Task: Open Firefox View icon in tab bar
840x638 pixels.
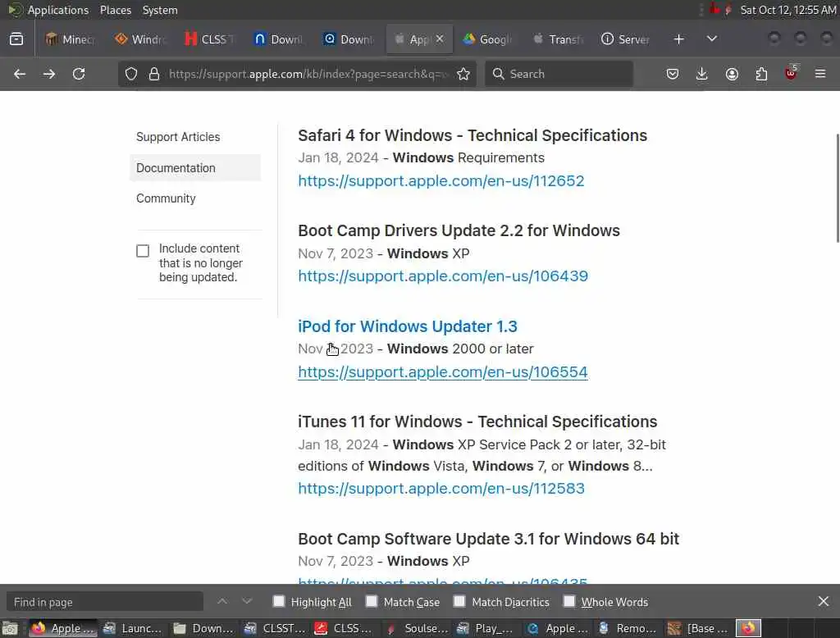Action: point(16,39)
